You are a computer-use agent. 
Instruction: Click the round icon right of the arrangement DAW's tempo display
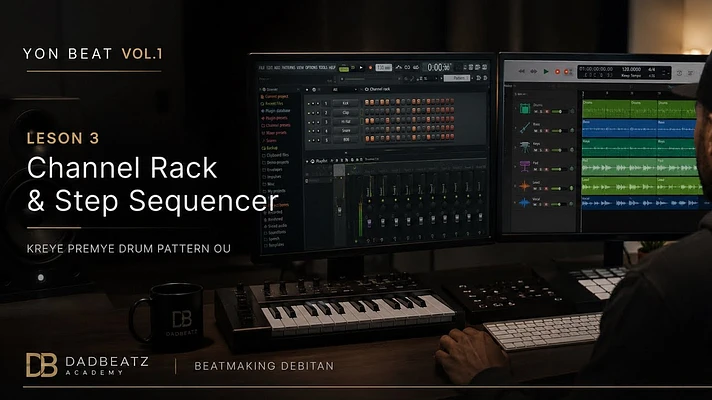[679, 73]
